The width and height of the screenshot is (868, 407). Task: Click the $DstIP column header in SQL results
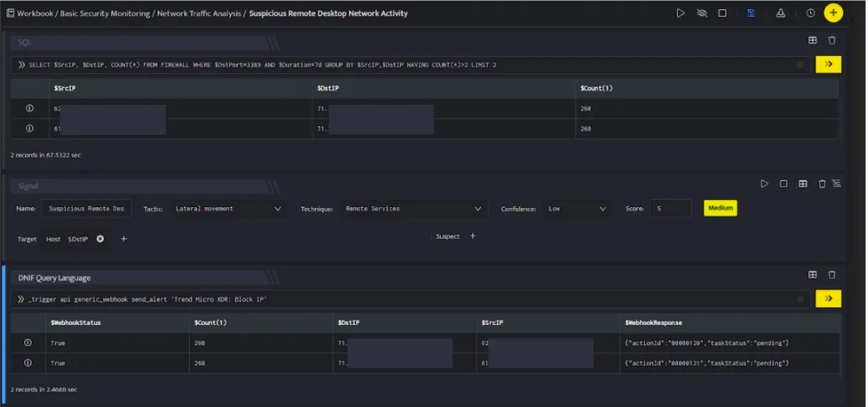click(x=328, y=88)
